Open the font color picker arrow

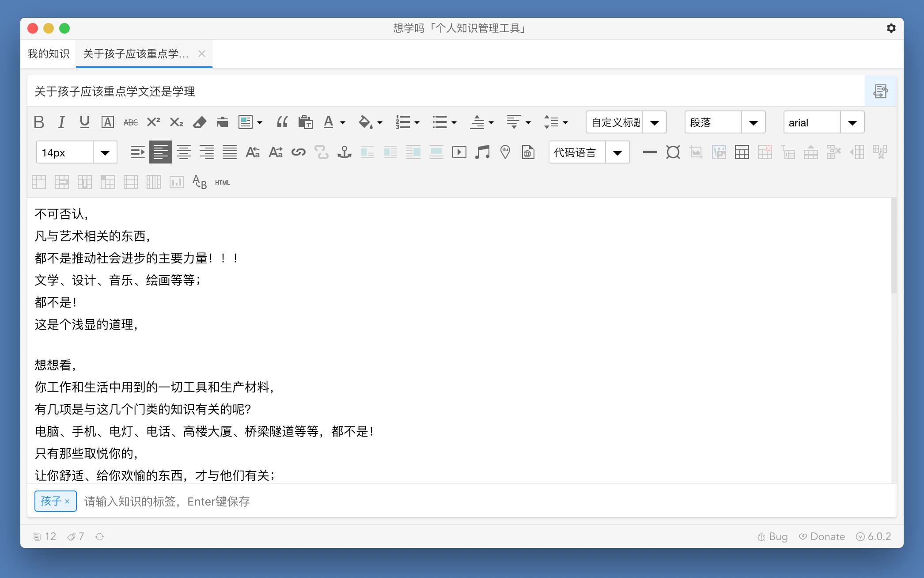pyautogui.click(x=342, y=122)
